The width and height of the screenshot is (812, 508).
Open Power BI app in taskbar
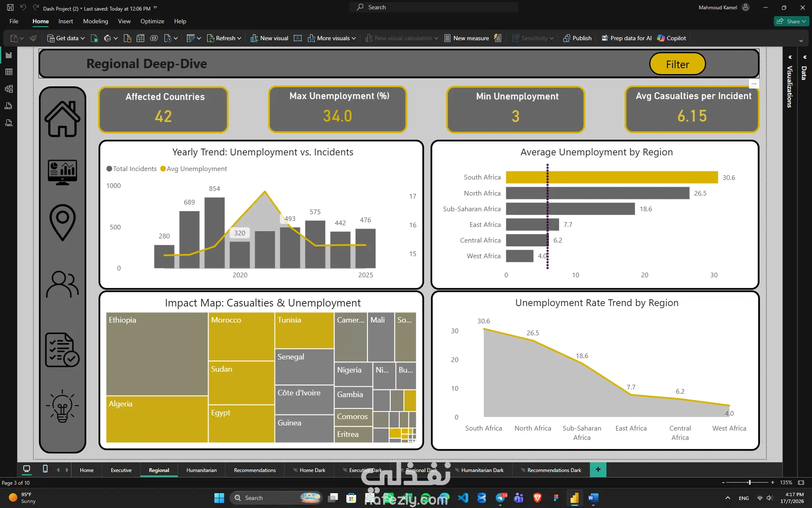[x=574, y=498]
